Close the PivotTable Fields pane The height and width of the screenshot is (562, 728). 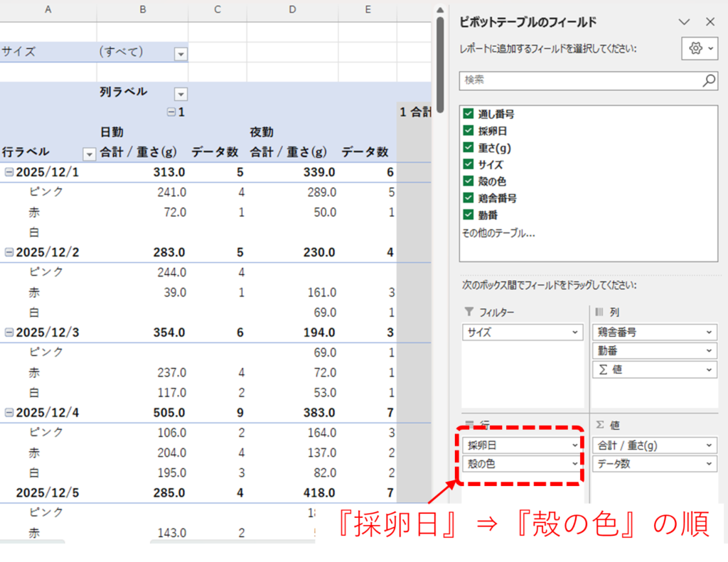710,22
